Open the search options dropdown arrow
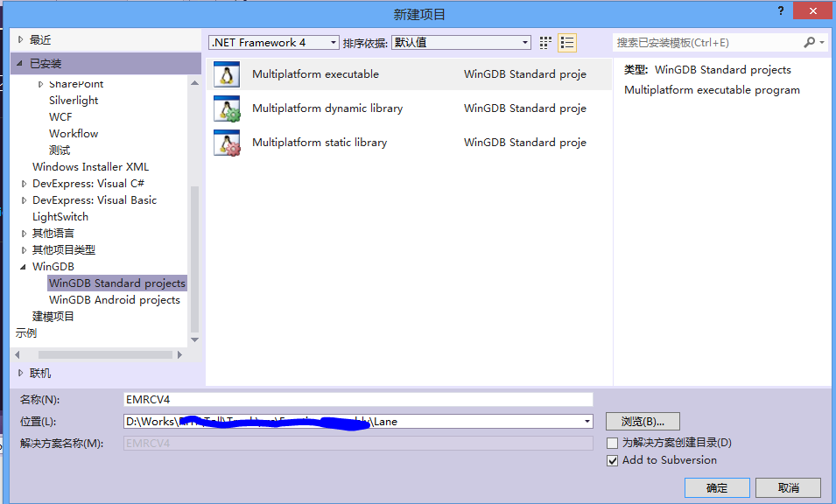 click(x=822, y=42)
